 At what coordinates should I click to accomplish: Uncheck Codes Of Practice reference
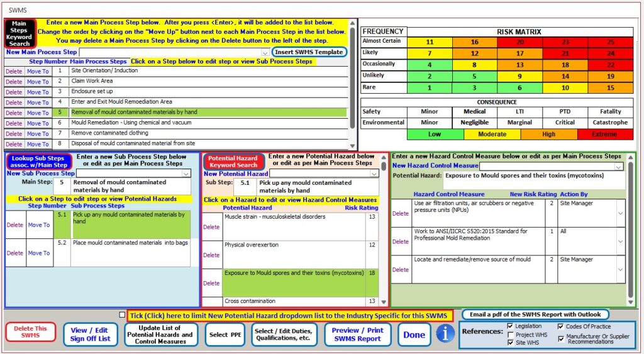(x=560, y=326)
